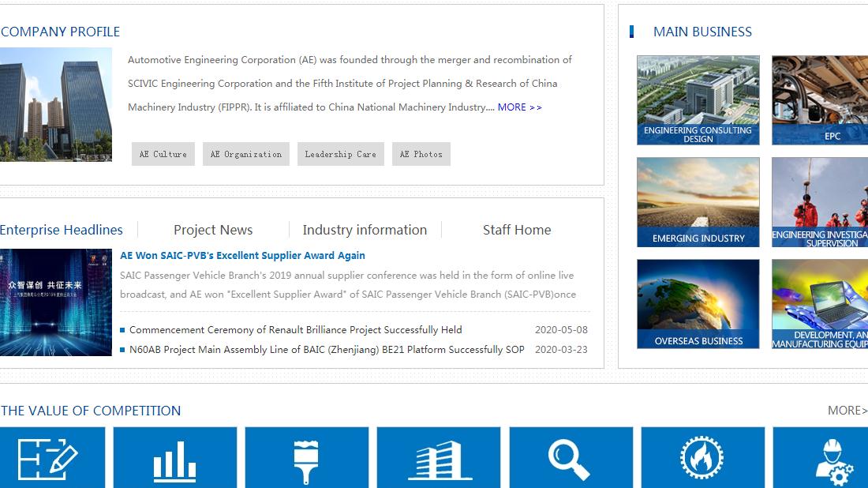Click the magnifying glass icon tile
The image size is (868, 488).
[571, 458]
